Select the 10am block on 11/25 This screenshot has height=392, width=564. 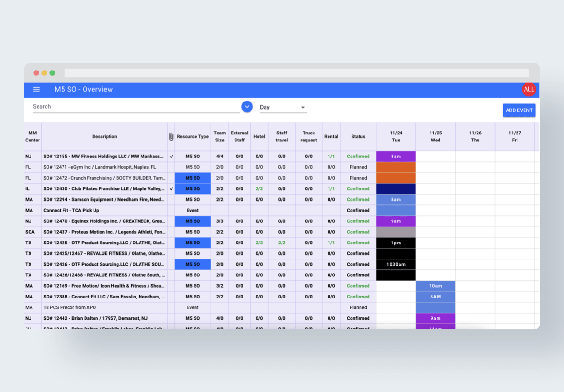point(436,286)
